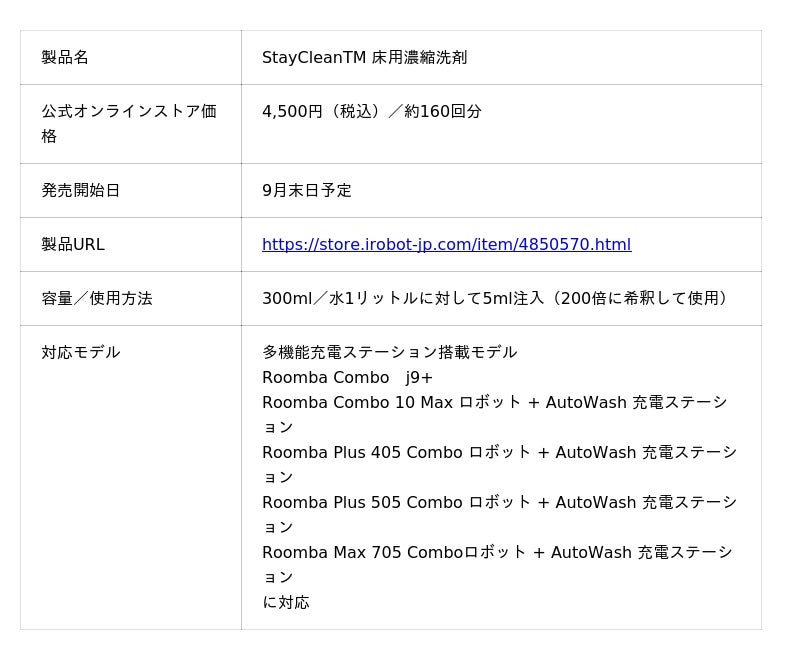The width and height of the screenshot is (800, 660).
Task: Open the store.irobot-jp.com product link
Action: [x=446, y=245]
